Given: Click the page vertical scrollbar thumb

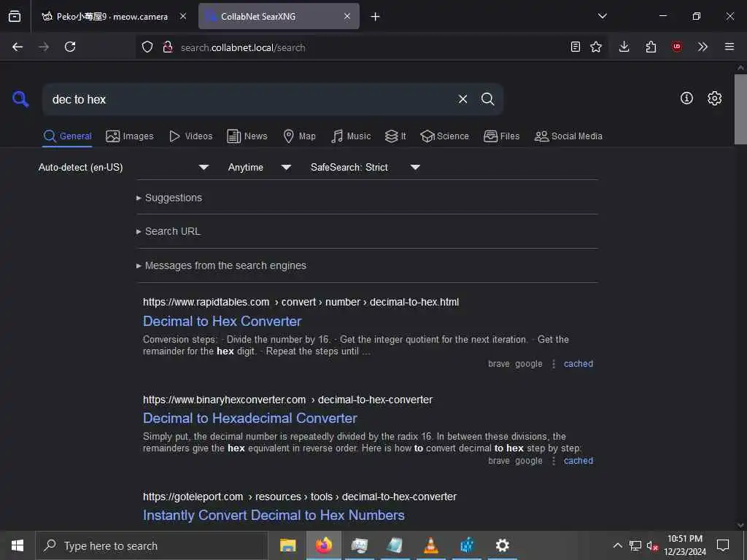Looking at the screenshot, I should click(740, 109).
